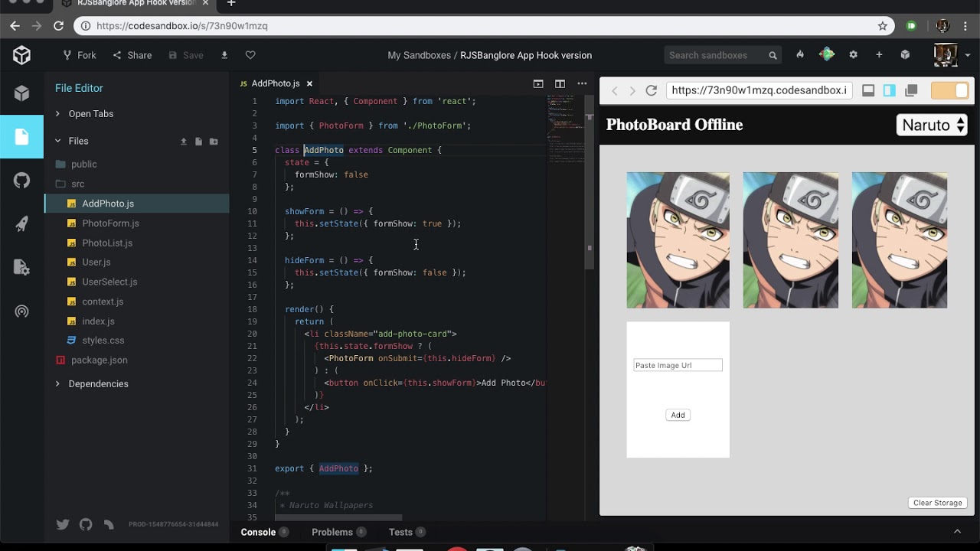This screenshot has width=980, height=551.
Task: Open the GitHub sidebar panel
Action: coord(21,181)
